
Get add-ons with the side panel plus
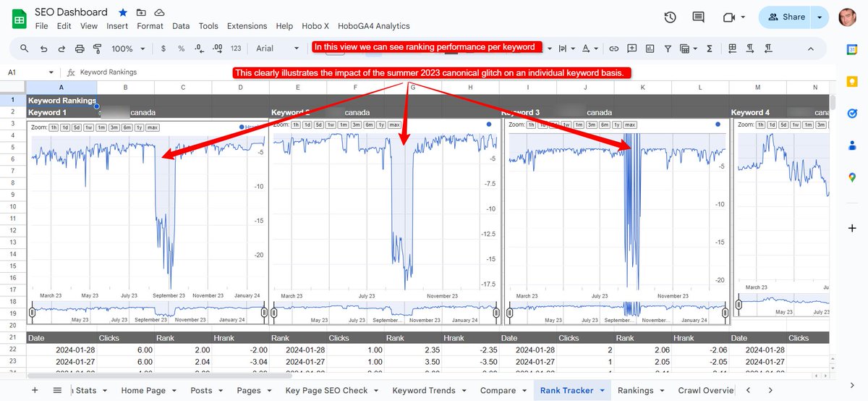coord(851,228)
